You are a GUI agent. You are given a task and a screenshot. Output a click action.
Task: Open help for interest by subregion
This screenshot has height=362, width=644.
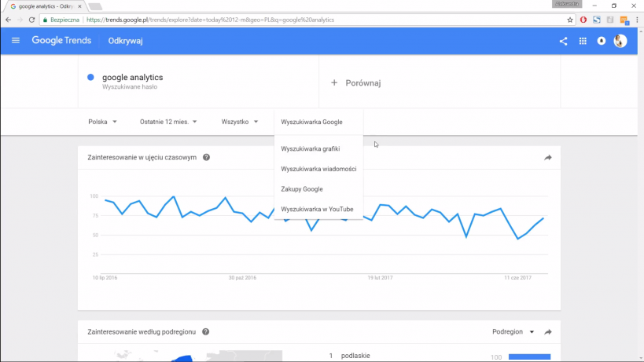(206, 331)
